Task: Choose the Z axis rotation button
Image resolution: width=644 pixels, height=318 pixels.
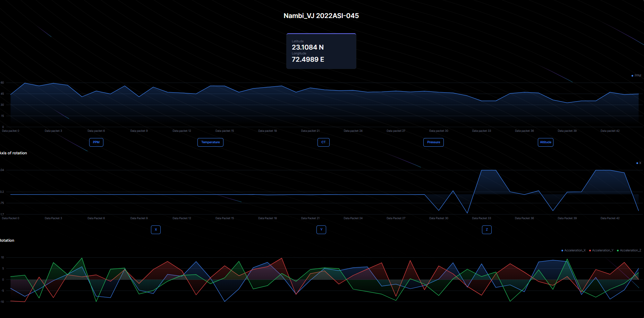Action: click(x=487, y=230)
